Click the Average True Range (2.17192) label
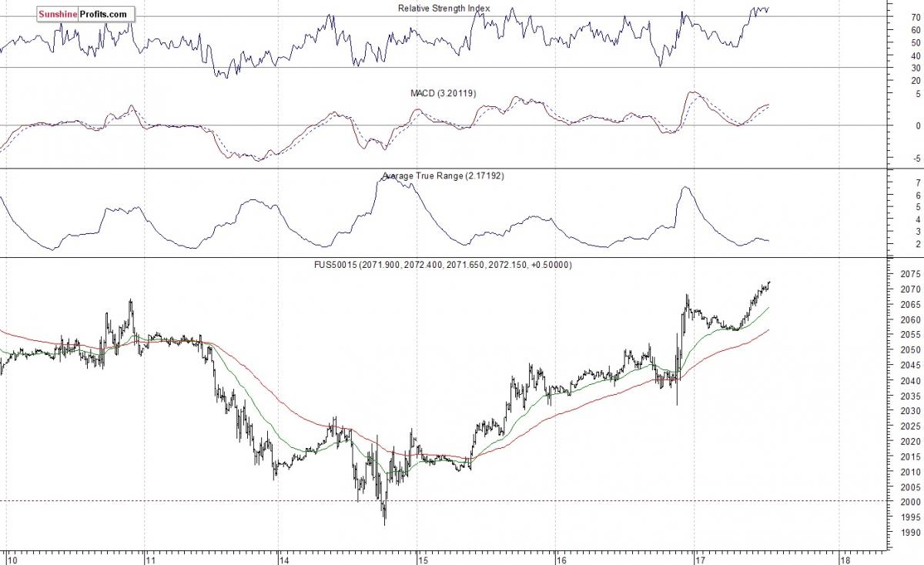 [x=444, y=176]
